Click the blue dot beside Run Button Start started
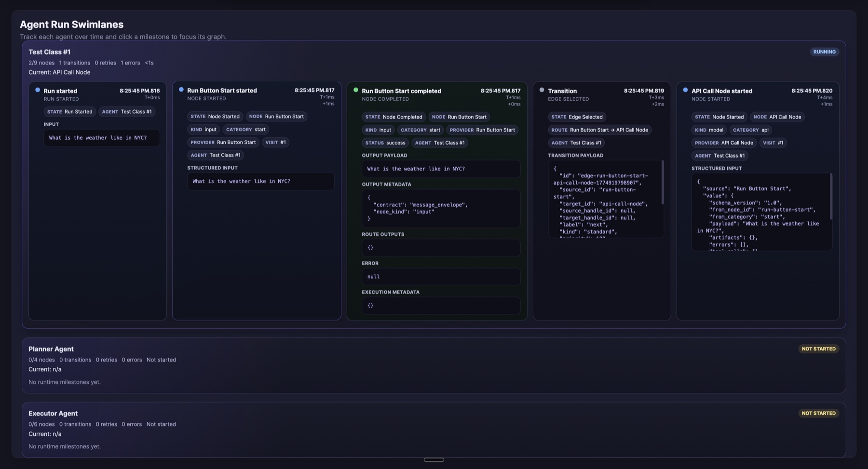This screenshot has width=868, height=469. pos(181,89)
